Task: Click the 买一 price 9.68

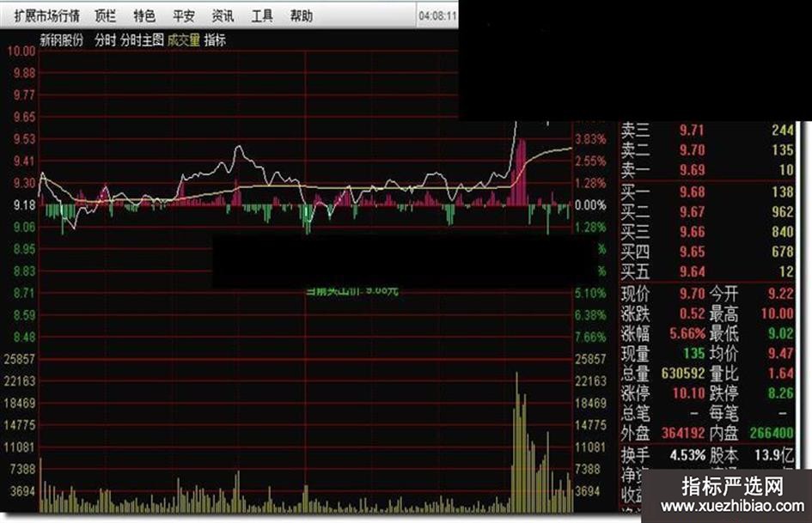Action: tap(692, 192)
